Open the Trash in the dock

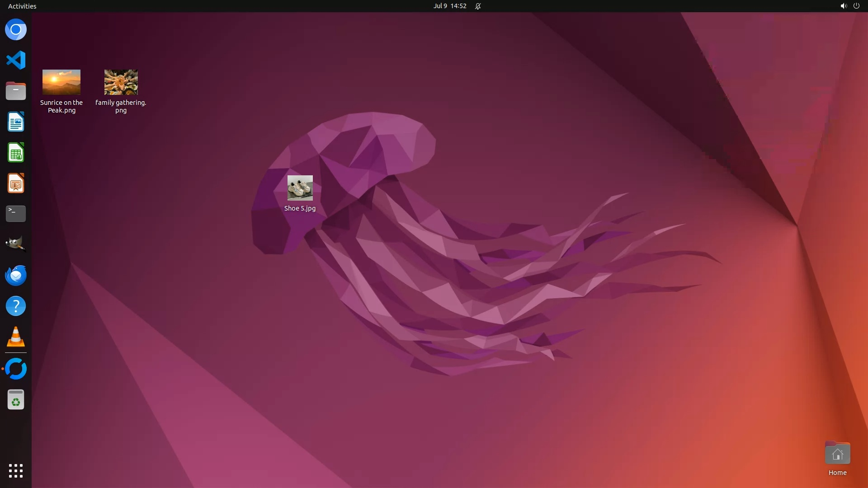click(x=16, y=399)
